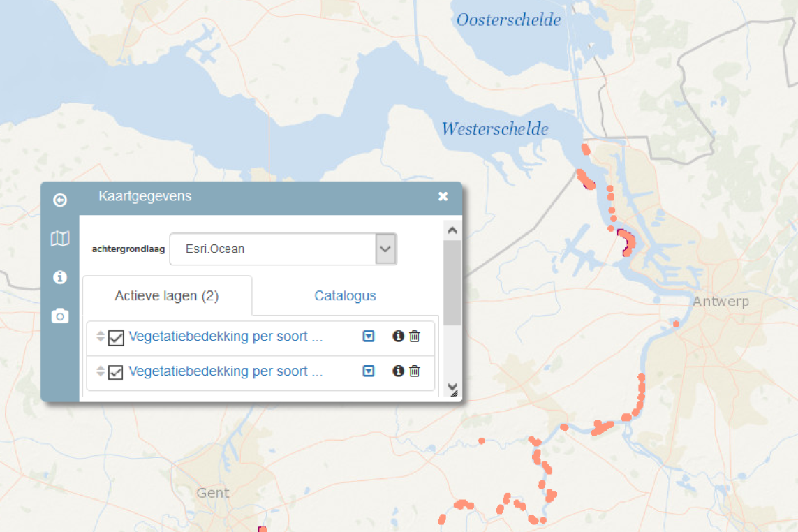
Task: Expand the legend dropdown on the second layer
Action: [x=369, y=371]
